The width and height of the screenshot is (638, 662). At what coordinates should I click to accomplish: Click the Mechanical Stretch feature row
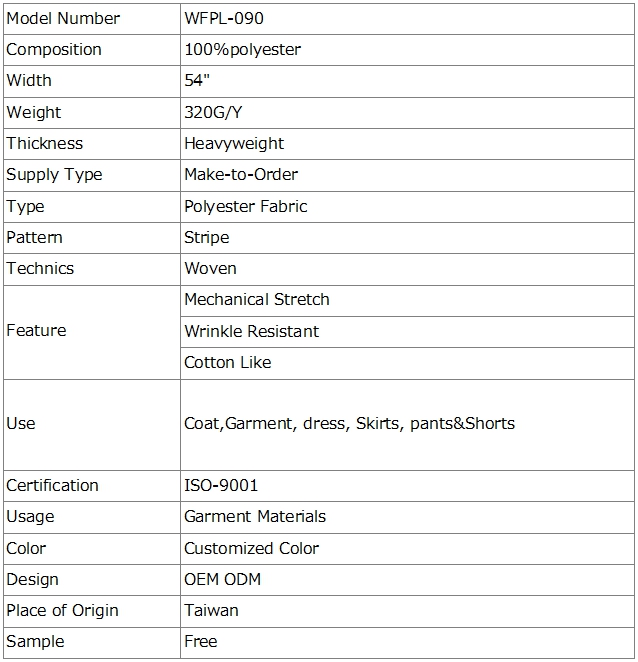click(257, 299)
